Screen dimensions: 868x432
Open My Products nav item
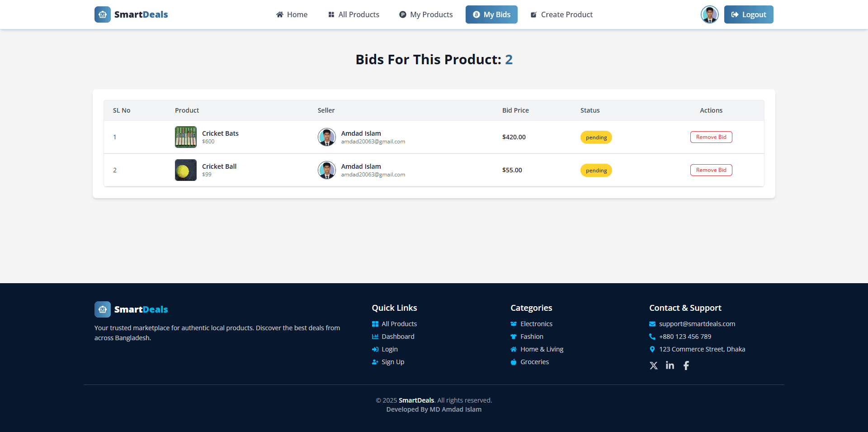tap(426, 14)
